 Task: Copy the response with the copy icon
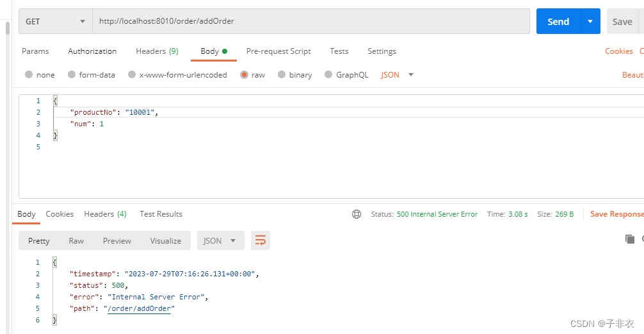[630, 239]
